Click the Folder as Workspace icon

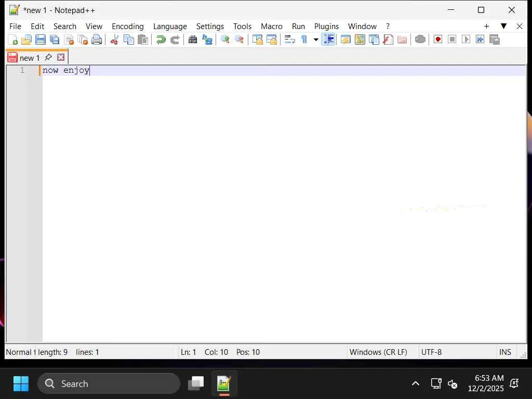point(402,39)
